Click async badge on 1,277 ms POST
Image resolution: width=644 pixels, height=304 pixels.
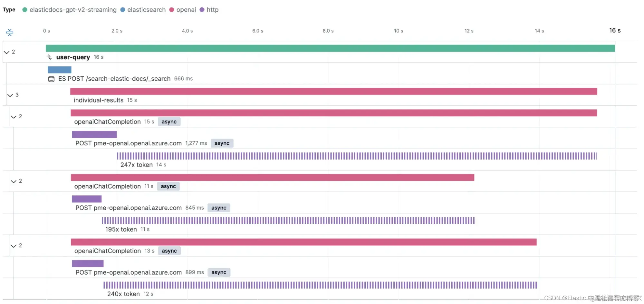click(x=222, y=143)
